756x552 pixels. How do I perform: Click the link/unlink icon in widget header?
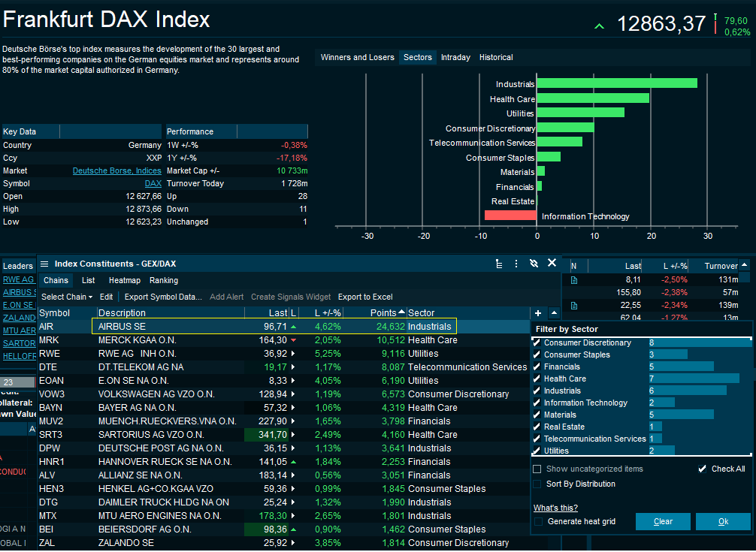534,264
